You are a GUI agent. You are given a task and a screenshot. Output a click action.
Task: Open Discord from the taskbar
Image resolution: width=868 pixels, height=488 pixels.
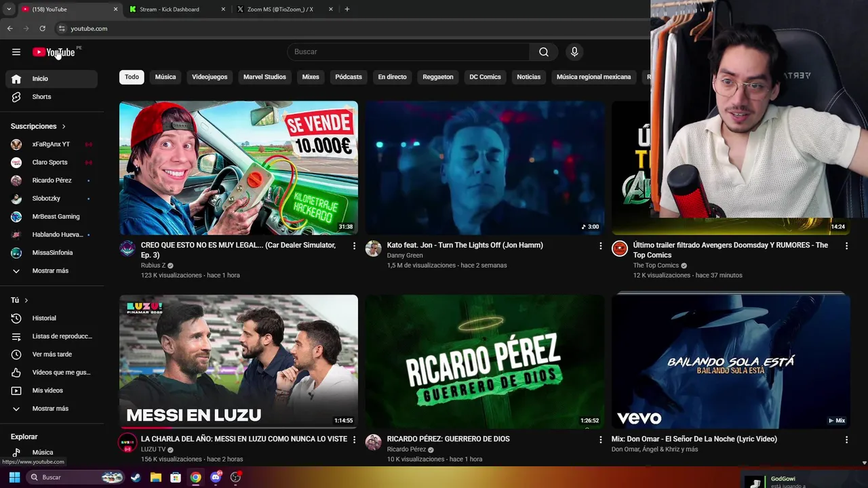[216, 477]
